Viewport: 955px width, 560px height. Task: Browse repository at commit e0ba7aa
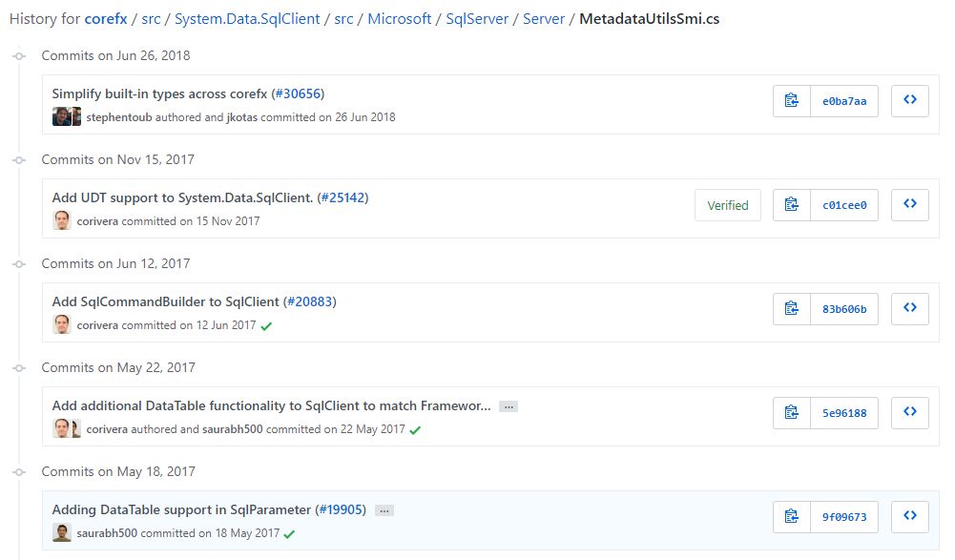pyautogui.click(x=910, y=101)
